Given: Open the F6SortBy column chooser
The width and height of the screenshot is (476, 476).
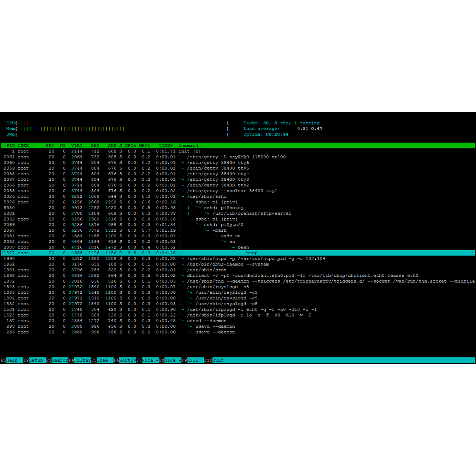Looking at the screenshot, I should point(125,360).
